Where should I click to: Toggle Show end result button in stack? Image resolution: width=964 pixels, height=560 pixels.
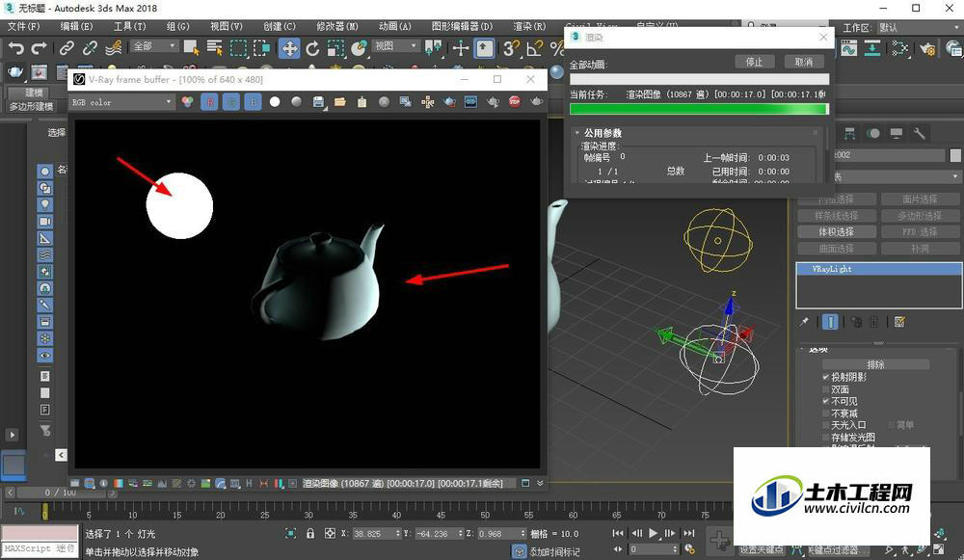click(830, 322)
